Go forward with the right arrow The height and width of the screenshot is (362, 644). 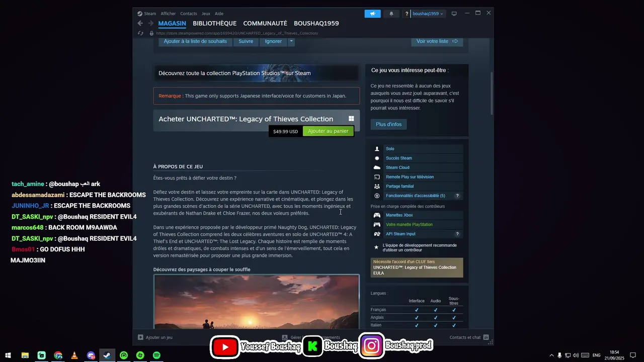pos(150,23)
